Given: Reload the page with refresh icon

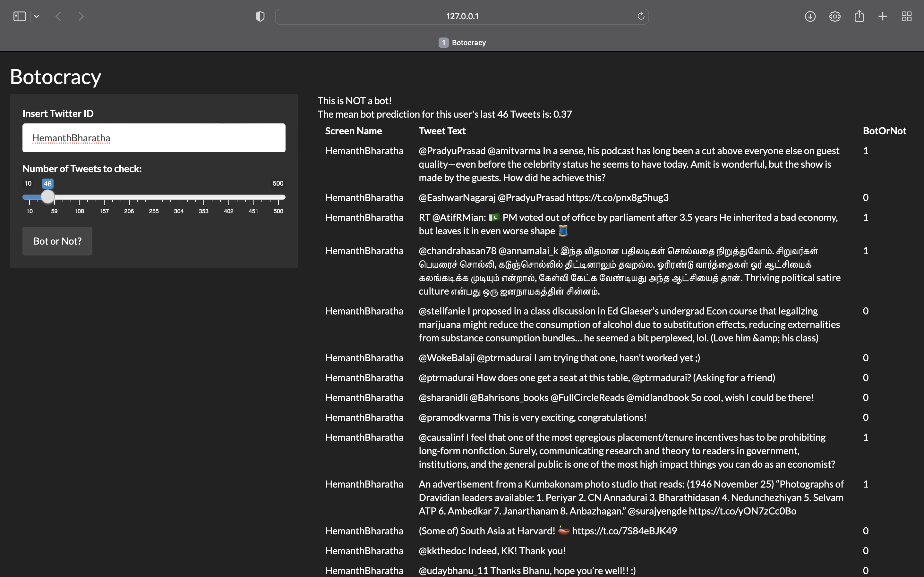Looking at the screenshot, I should coord(641,16).
